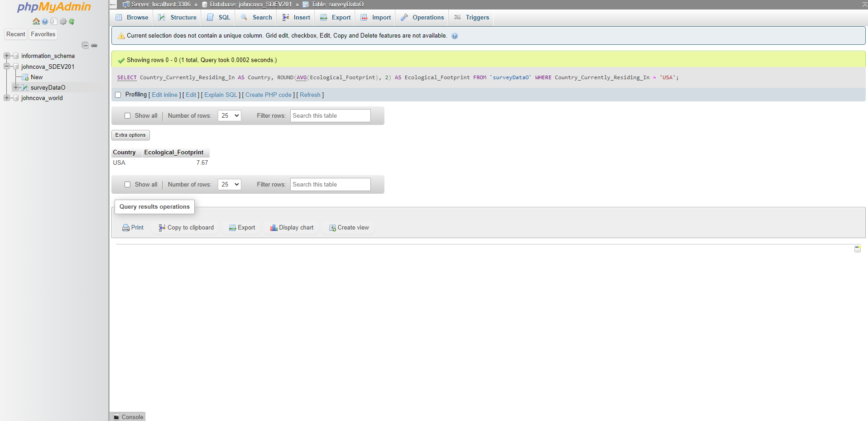Click the Export icon in results operations
868x421 pixels.
pos(232,228)
